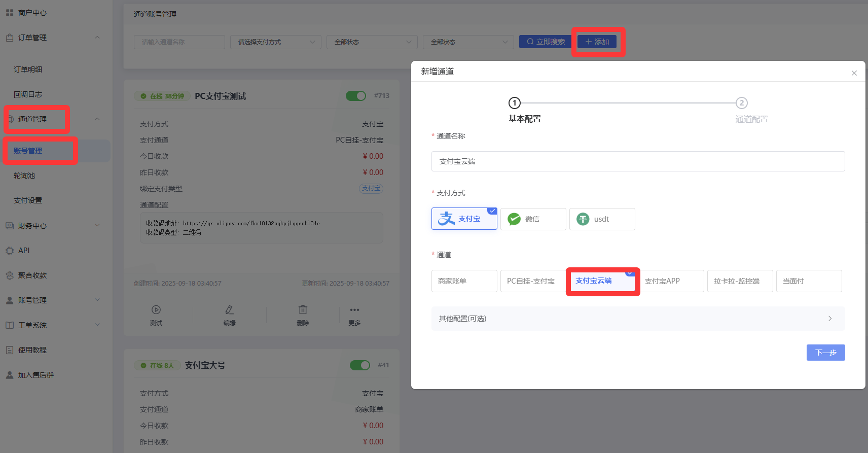Close the 新增通道 dialog

(x=854, y=73)
